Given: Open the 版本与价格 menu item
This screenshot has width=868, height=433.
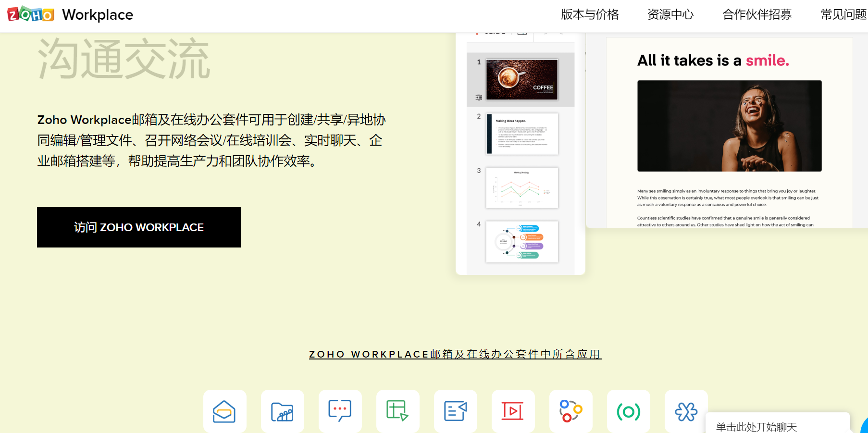Looking at the screenshot, I should click(590, 14).
